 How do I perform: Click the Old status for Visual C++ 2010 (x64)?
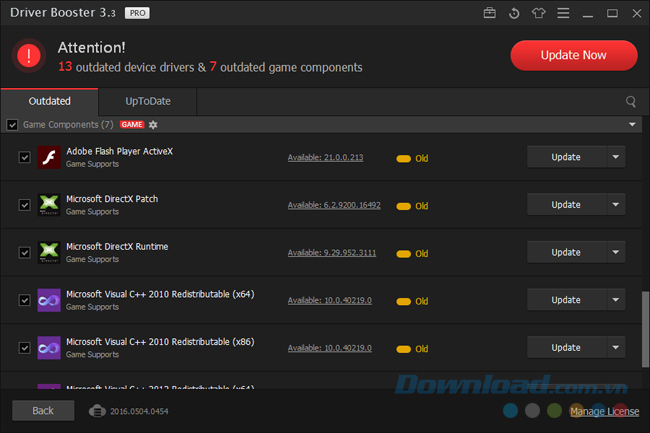(x=412, y=301)
